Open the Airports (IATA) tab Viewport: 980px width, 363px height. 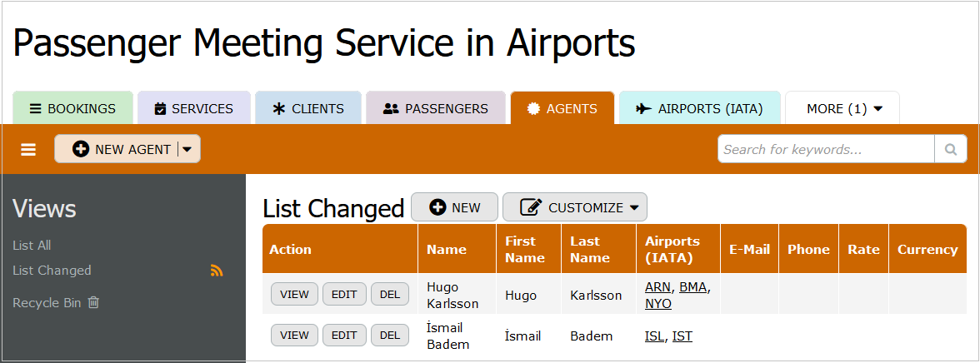[x=699, y=109]
